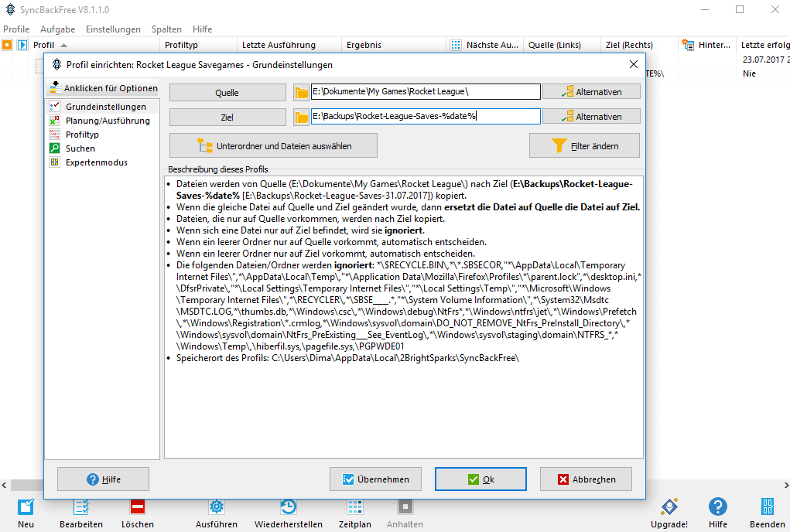Screen dimensions: 790x532
Task: Click the Übernehmen button
Action: click(376, 479)
